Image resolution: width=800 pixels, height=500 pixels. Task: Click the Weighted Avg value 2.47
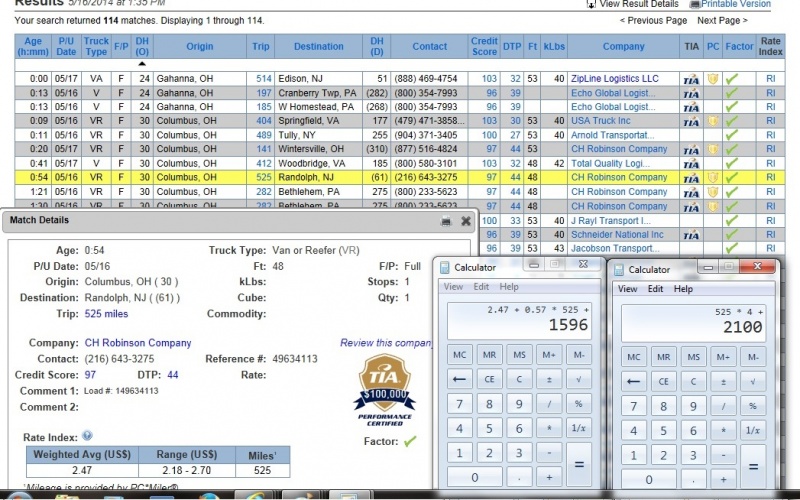click(x=82, y=470)
